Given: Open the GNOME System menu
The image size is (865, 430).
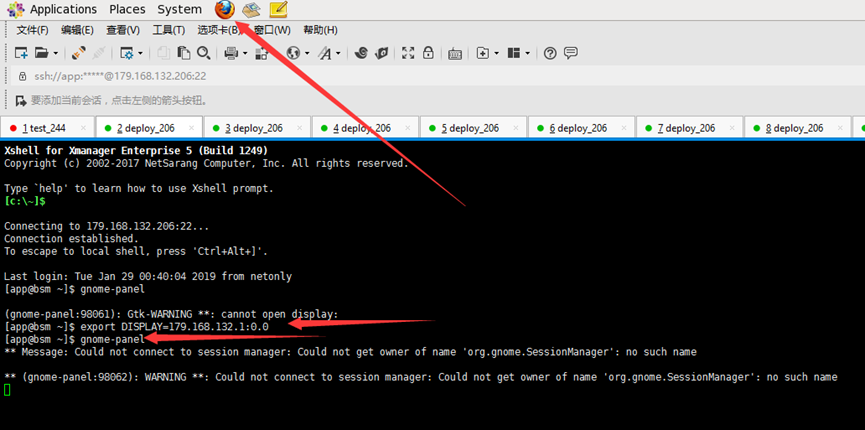Looking at the screenshot, I should pos(179,9).
